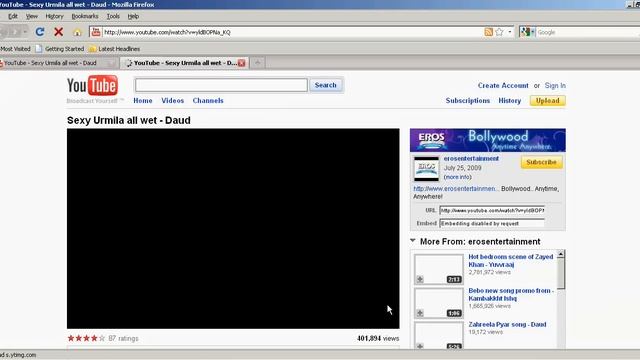
Task: Open the Latest Headlines bookmark folder
Action: click(x=114, y=49)
